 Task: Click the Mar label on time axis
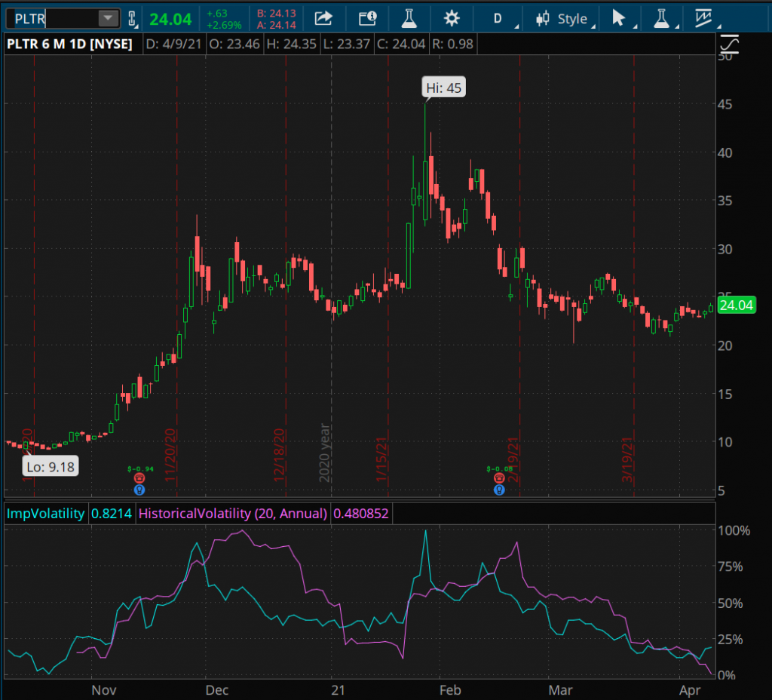click(560, 690)
